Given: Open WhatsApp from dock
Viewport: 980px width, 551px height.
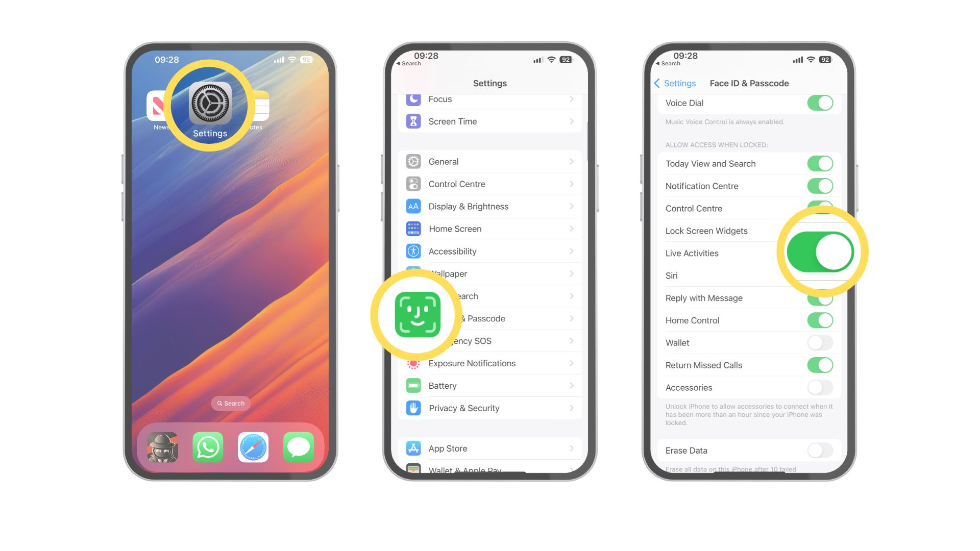Looking at the screenshot, I should coord(209,447).
